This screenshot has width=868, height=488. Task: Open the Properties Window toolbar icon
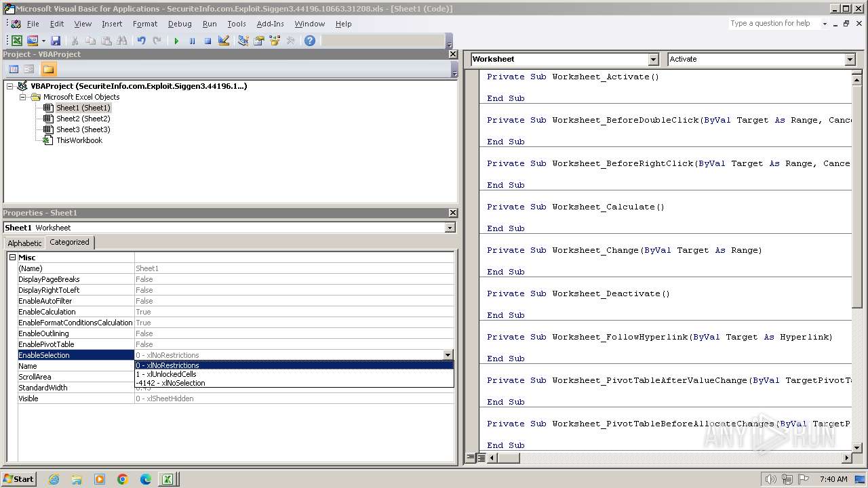point(258,41)
